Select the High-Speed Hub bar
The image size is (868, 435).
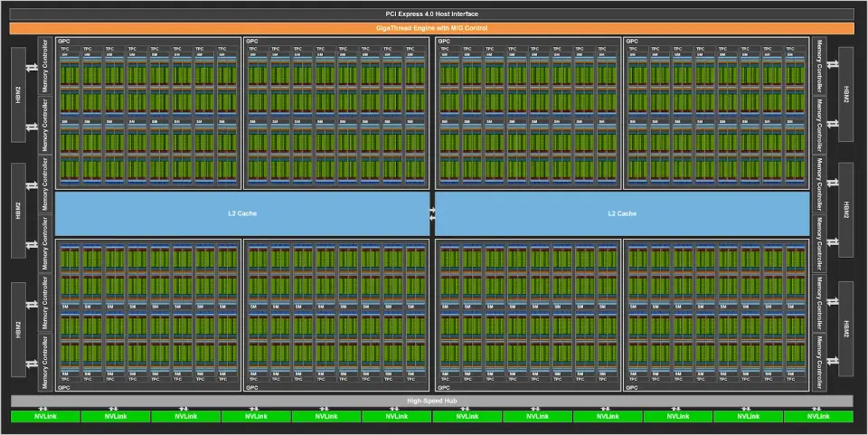click(433, 401)
